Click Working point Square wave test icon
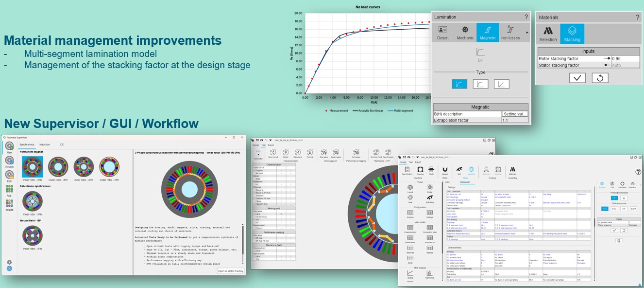644x288 pixels. (336, 154)
